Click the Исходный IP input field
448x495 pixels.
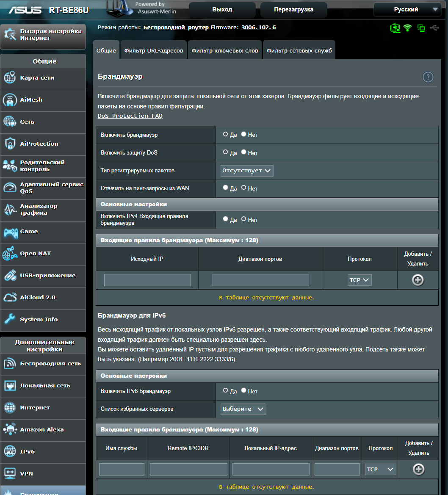pos(147,280)
